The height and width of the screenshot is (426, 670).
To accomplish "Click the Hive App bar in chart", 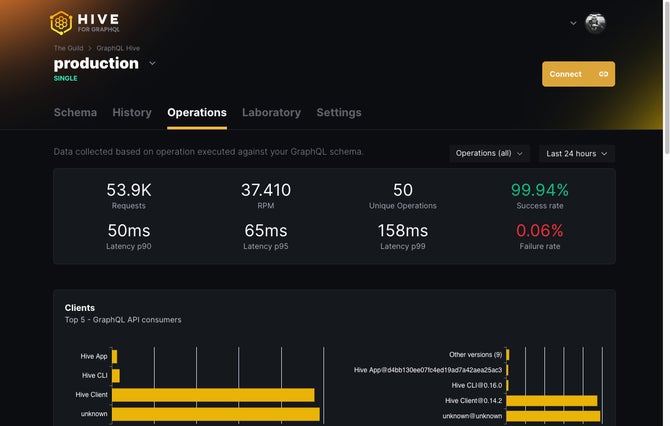I will pos(115,356).
